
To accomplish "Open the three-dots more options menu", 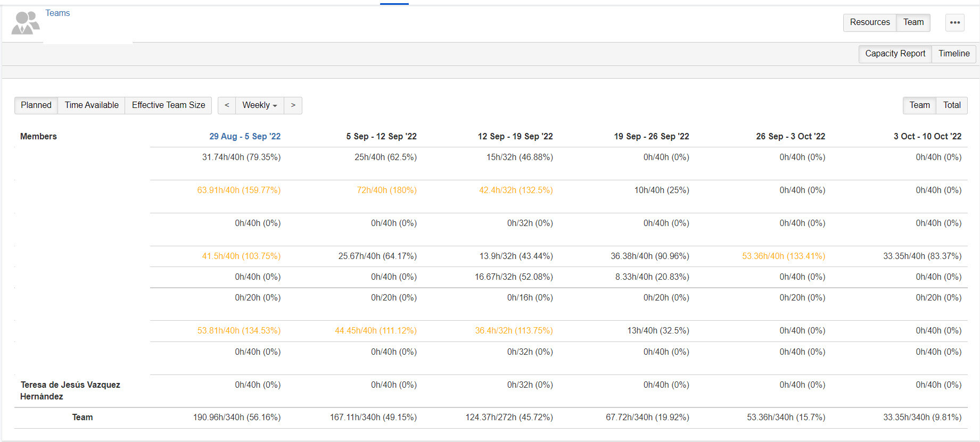I will [954, 22].
